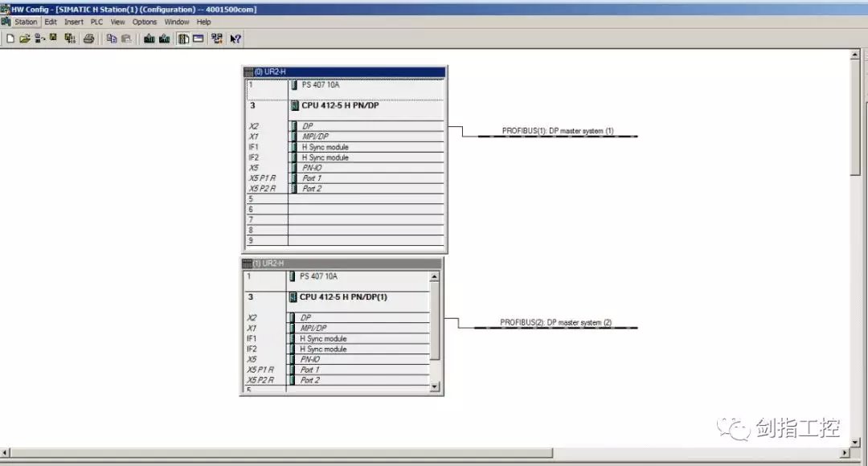
Task: Click the Upload to PG icon
Action: 164,38
